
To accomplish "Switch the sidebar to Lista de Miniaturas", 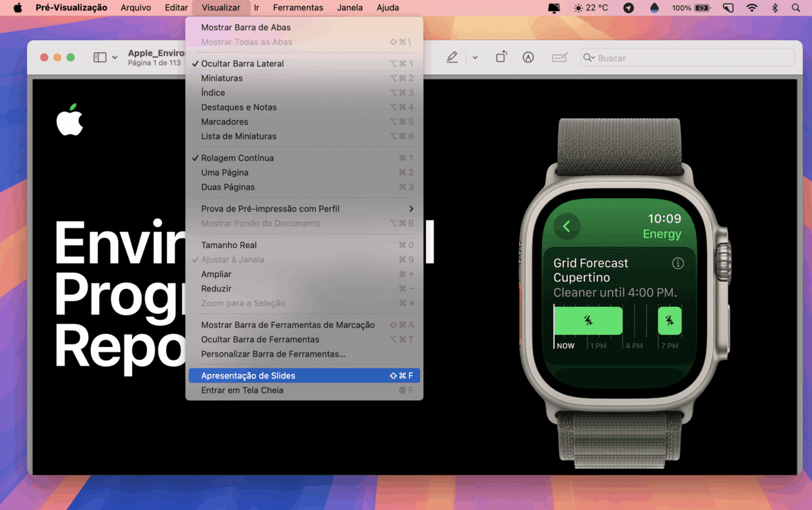I will coord(304,136).
